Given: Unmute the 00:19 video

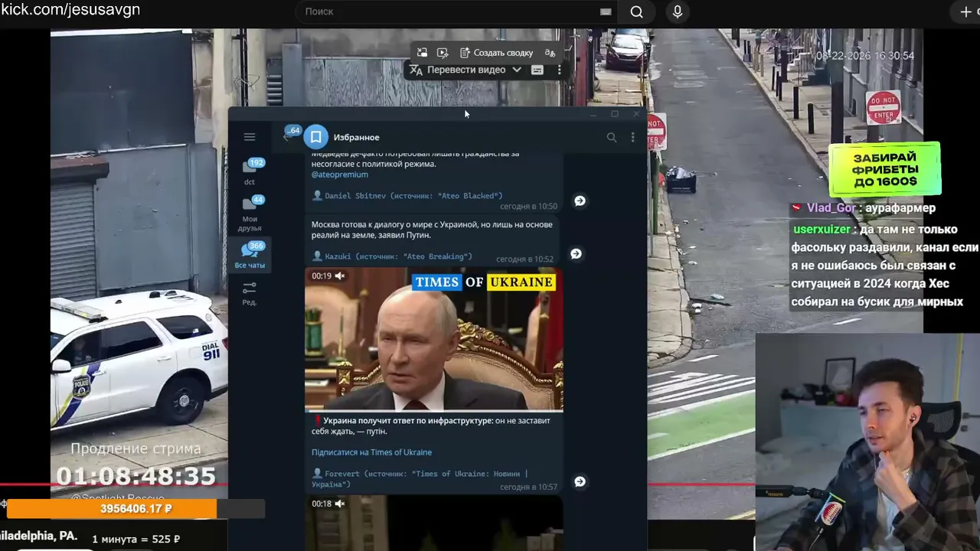Looking at the screenshot, I should [x=340, y=276].
